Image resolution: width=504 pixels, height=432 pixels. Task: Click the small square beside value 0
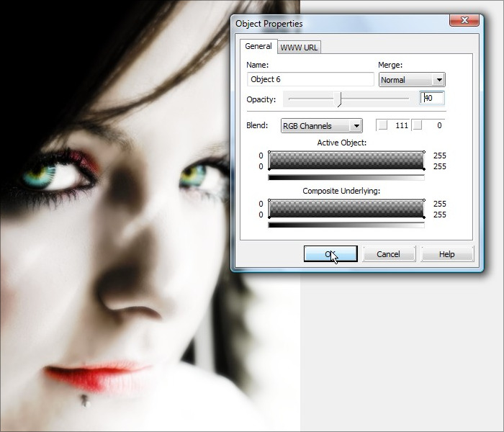point(417,125)
